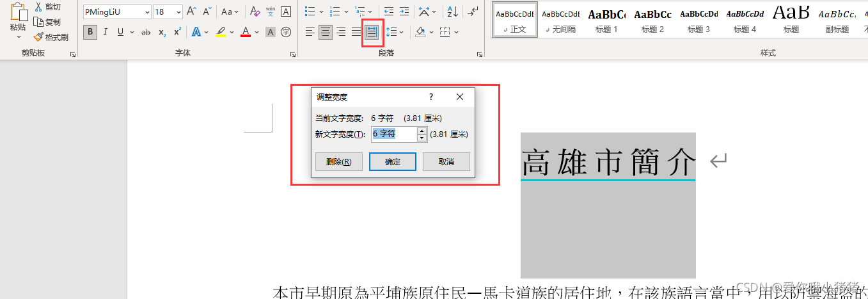Decrease font size with the shrink-font icon
Image resolution: width=868 pixels, height=299 pixels.
[x=208, y=12]
